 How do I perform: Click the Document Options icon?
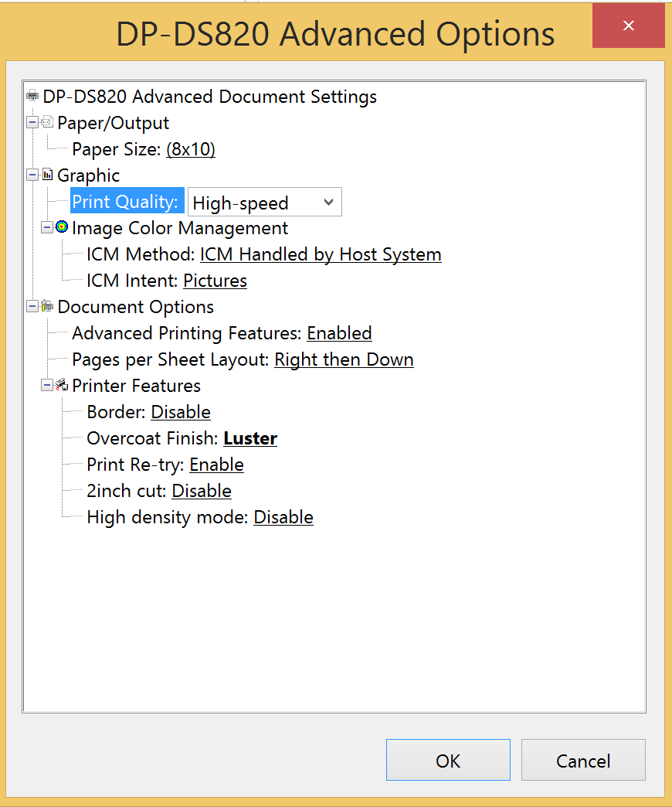[x=47, y=305]
